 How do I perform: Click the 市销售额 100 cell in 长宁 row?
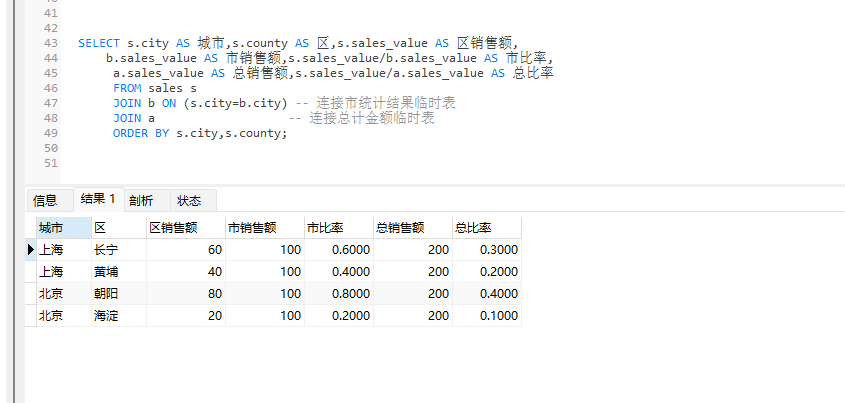point(265,250)
